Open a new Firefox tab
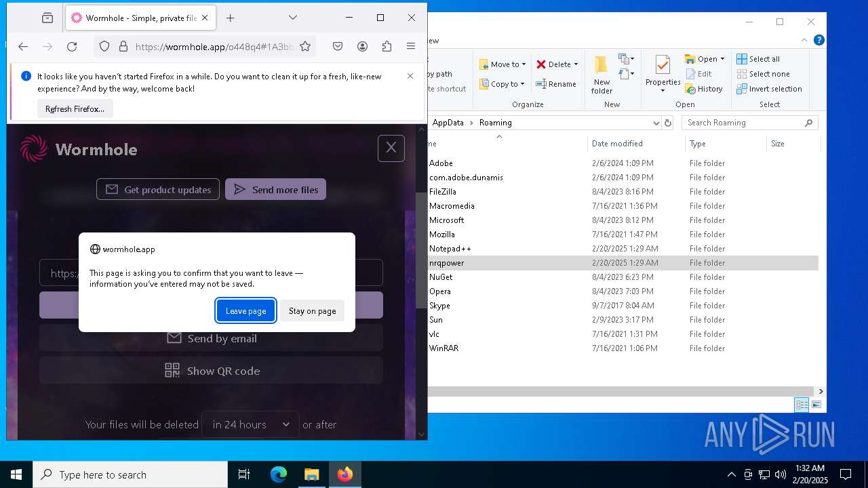868x488 pixels. [231, 18]
